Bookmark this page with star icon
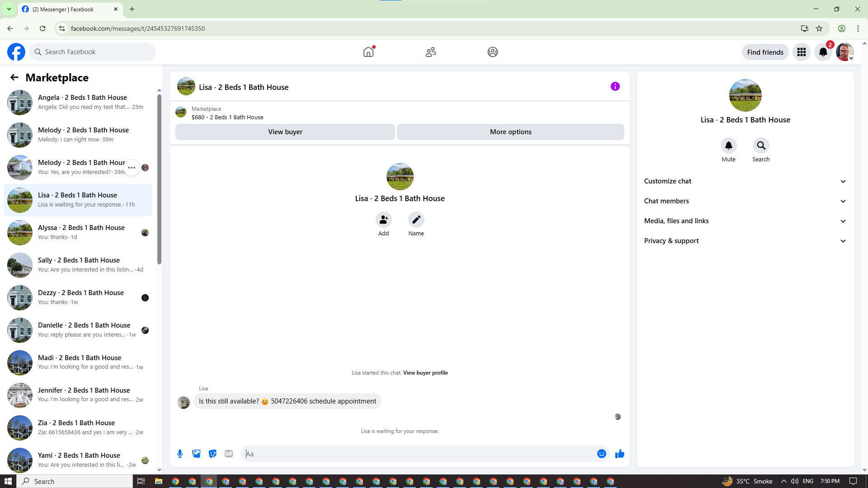 pyautogui.click(x=819, y=28)
